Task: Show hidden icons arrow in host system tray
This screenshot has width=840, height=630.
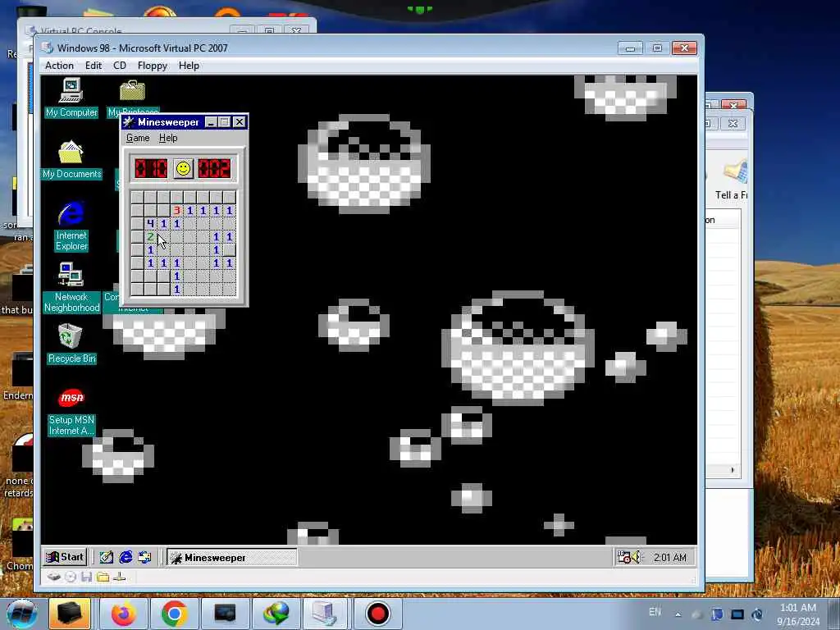Action: pyautogui.click(x=678, y=614)
